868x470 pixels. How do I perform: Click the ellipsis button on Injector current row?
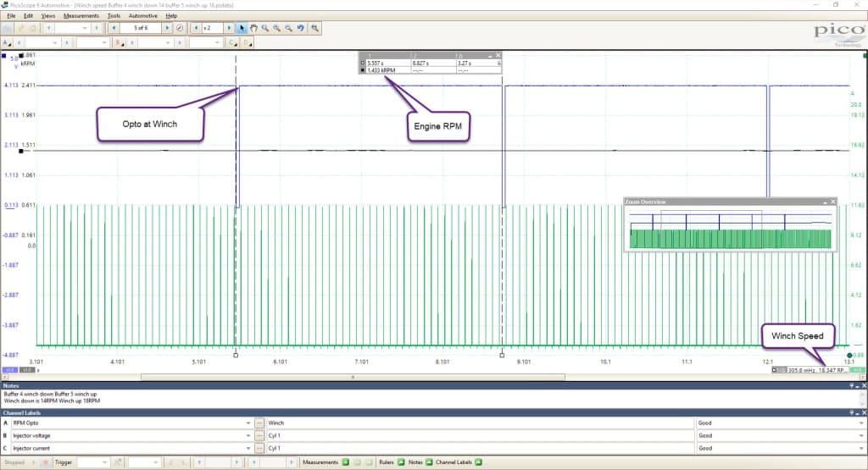click(x=259, y=449)
